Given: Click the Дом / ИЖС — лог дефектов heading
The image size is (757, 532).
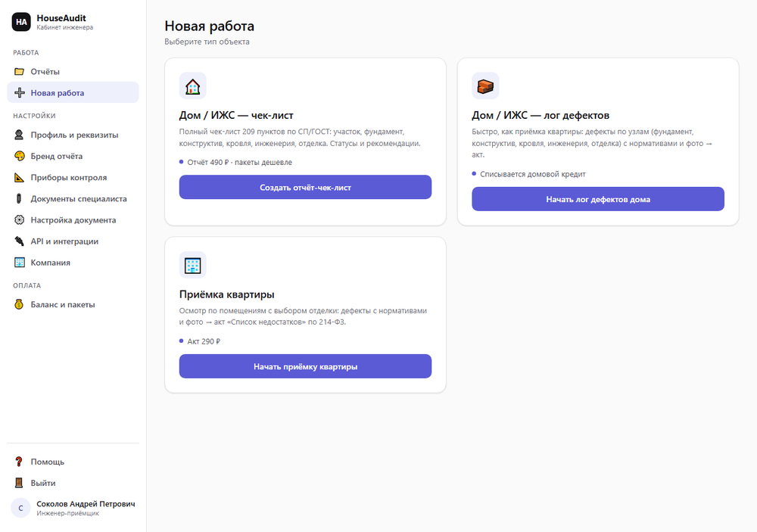Looking at the screenshot, I should [x=540, y=115].
